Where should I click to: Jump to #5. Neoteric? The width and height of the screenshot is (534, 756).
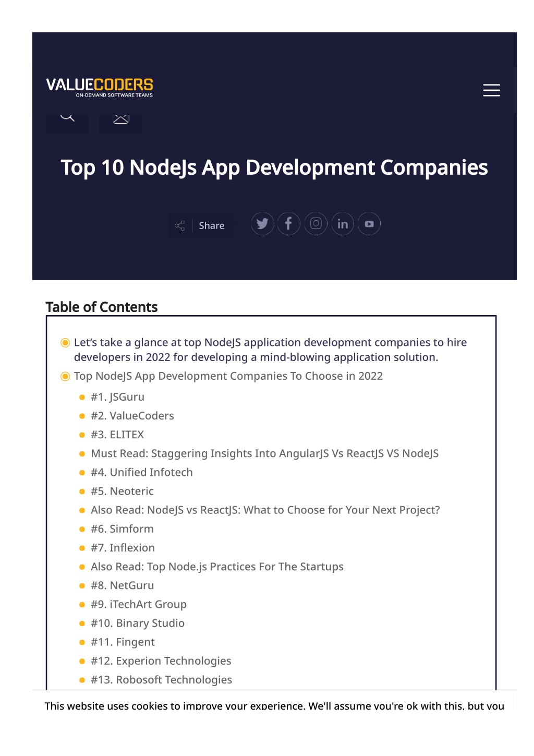pos(122,491)
